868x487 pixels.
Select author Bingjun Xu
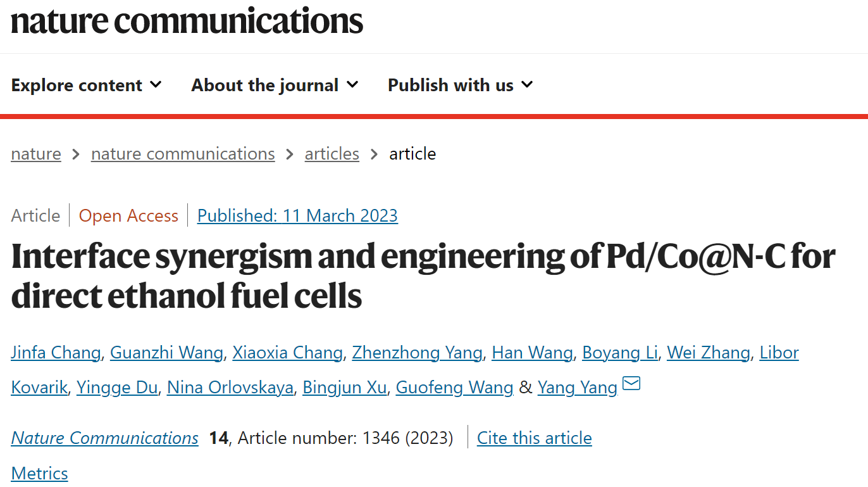point(344,388)
